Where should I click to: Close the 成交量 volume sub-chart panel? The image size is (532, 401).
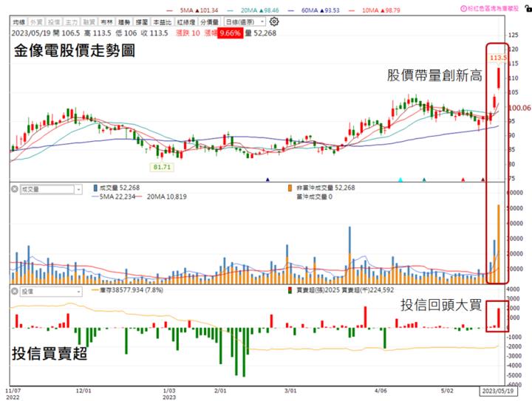click(x=14, y=189)
